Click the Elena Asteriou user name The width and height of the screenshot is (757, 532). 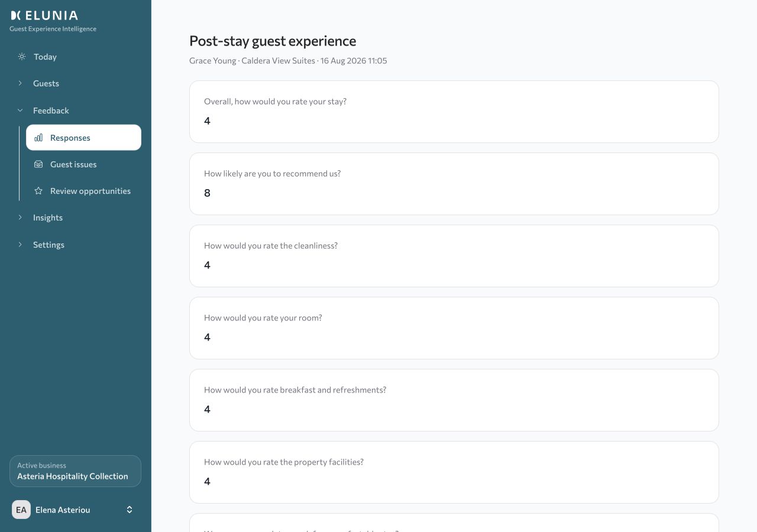pos(63,510)
